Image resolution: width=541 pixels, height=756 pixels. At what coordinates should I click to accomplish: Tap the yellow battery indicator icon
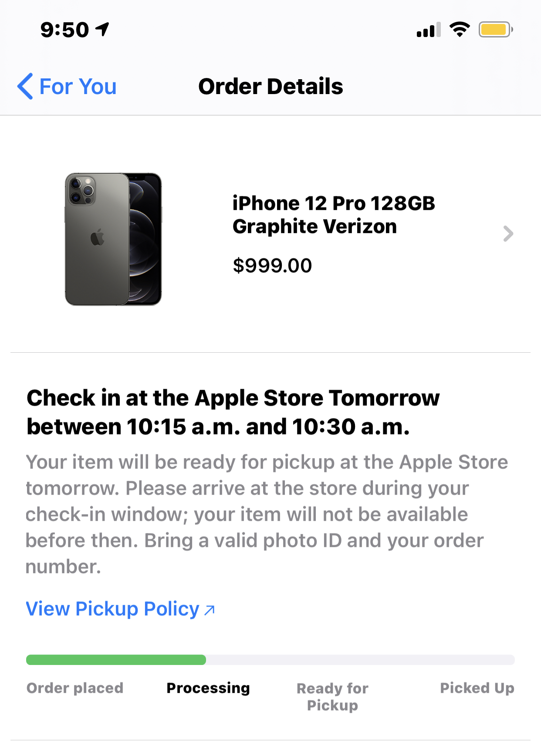[495, 30]
